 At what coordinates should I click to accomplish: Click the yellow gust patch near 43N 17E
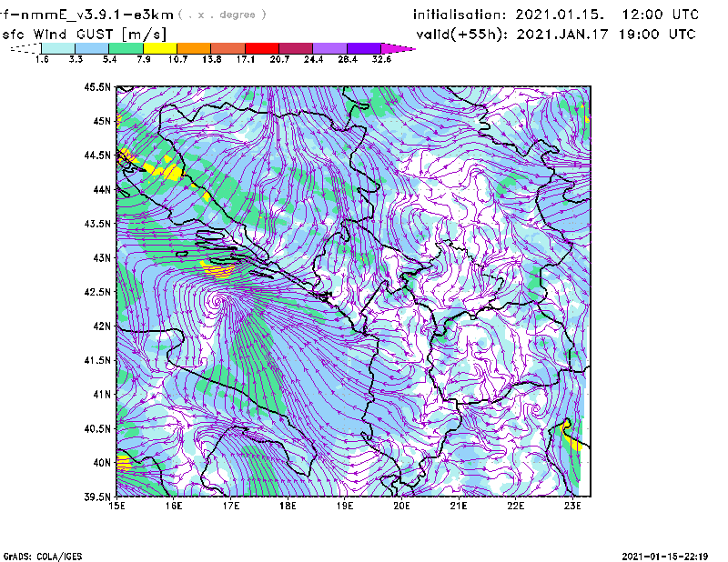coord(217,269)
